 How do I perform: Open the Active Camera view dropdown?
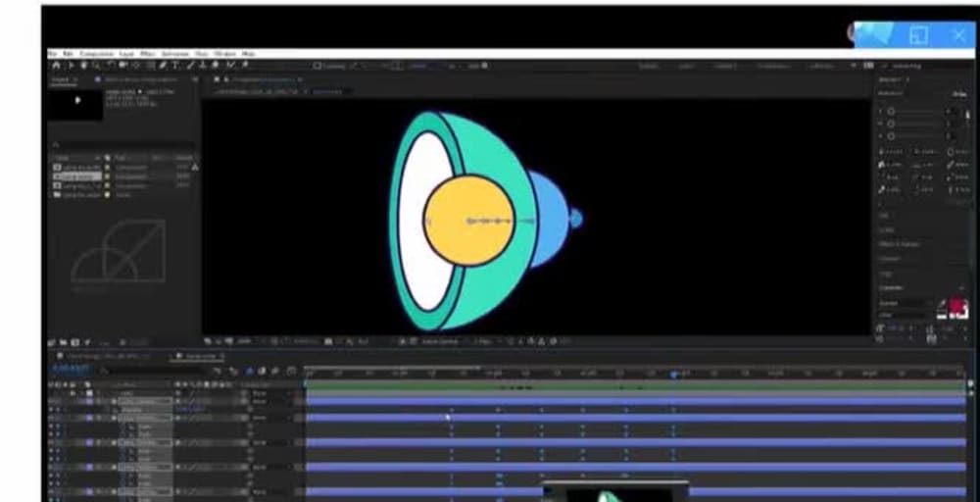pos(440,341)
